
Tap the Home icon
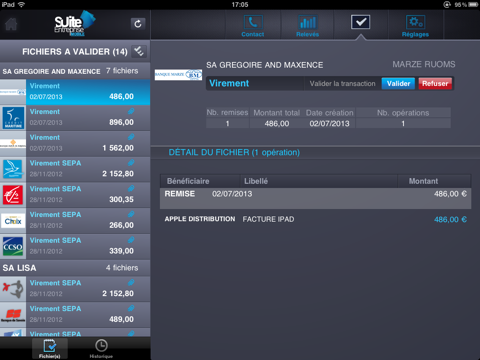[x=11, y=24]
